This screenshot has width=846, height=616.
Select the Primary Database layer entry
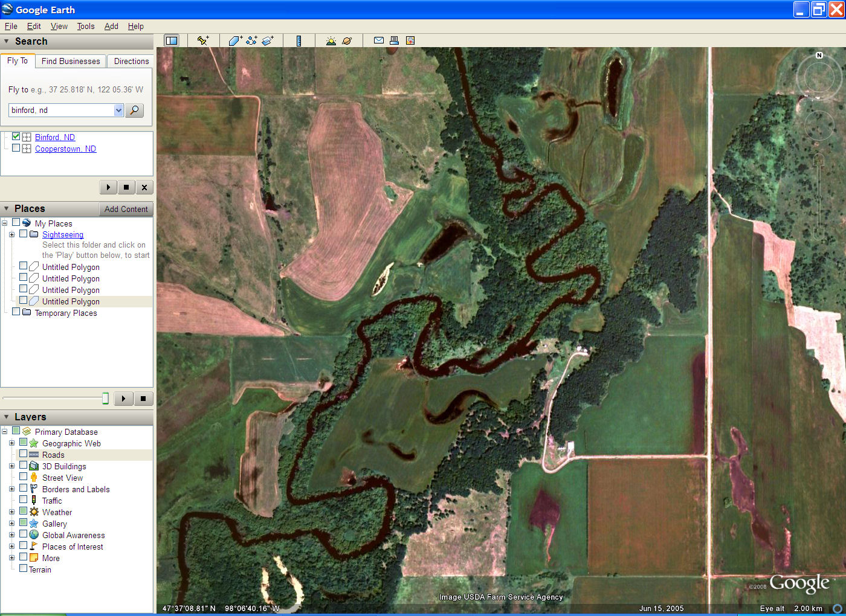66,432
